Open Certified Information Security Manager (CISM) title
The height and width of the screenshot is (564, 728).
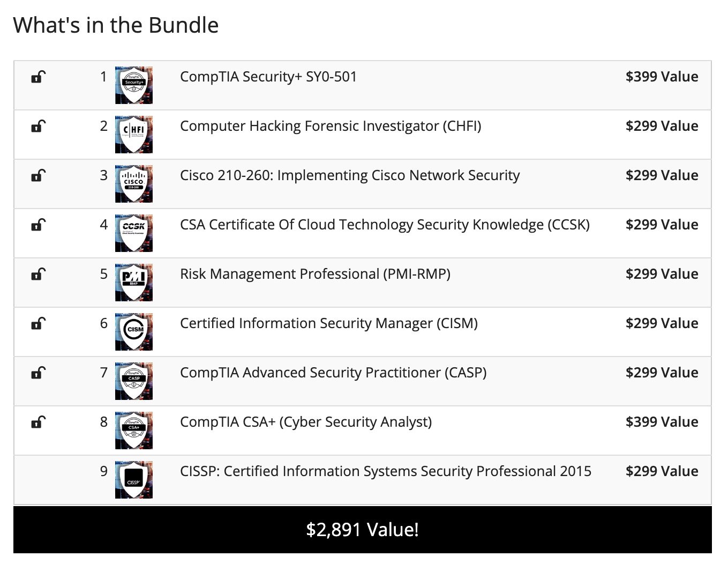click(x=329, y=323)
